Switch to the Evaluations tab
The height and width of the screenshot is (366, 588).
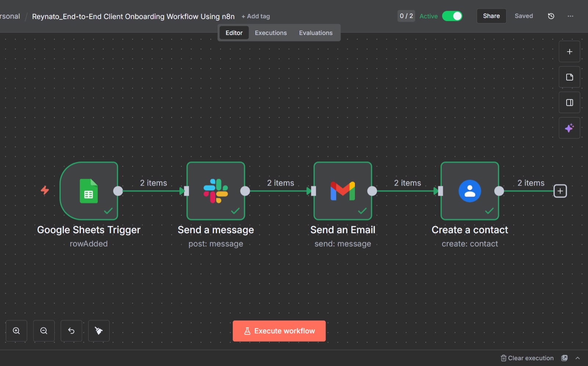(x=316, y=33)
